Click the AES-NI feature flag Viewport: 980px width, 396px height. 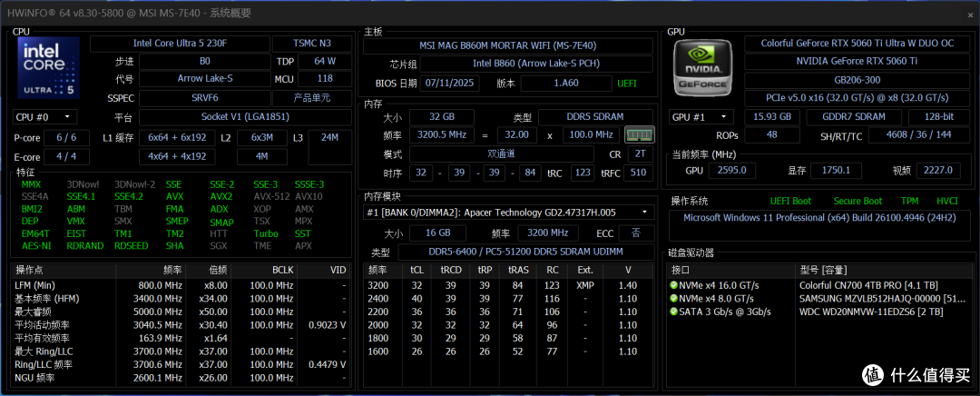(x=34, y=245)
